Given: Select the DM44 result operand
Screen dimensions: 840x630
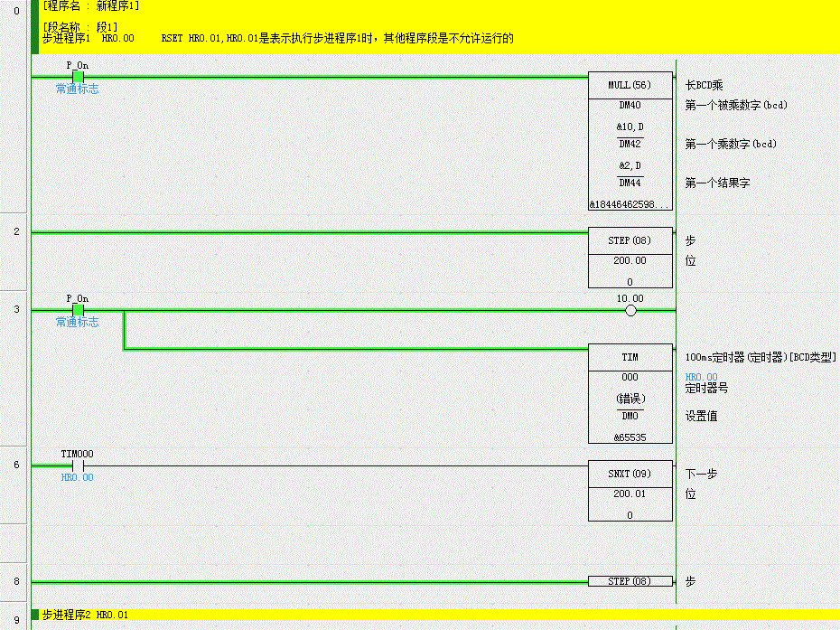Looking at the screenshot, I should coord(630,183).
